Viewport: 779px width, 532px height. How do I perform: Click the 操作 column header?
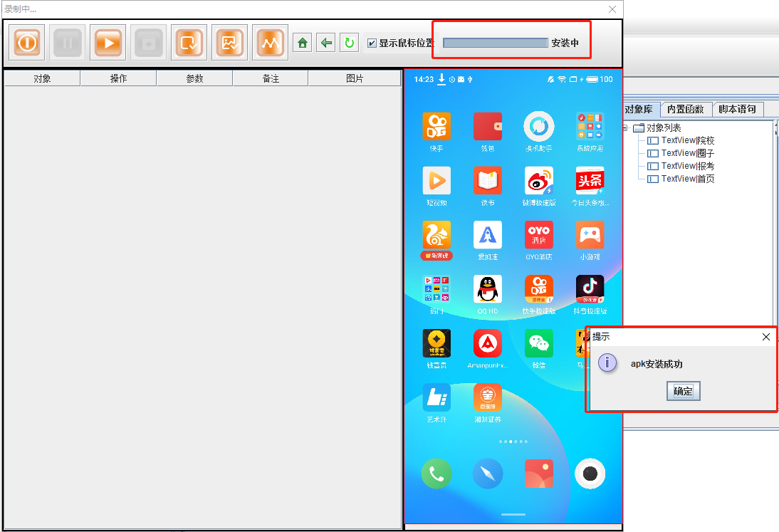[x=118, y=79]
